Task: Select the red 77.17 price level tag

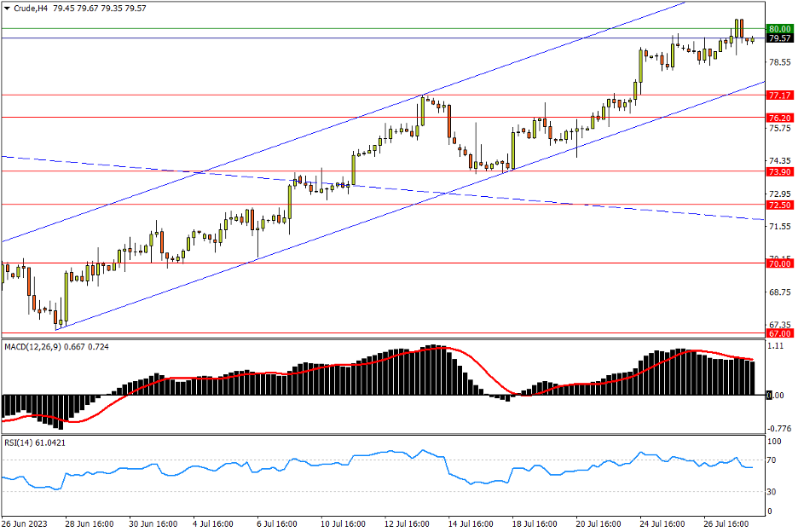Action: 780,95
